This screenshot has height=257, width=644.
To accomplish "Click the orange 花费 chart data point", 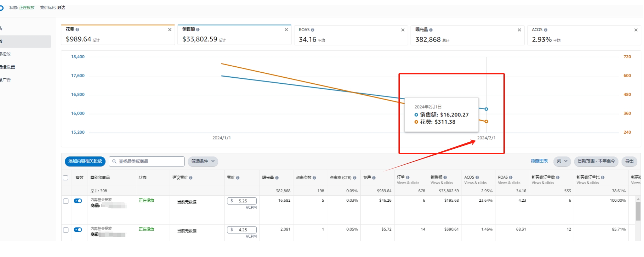I will click(x=486, y=121).
